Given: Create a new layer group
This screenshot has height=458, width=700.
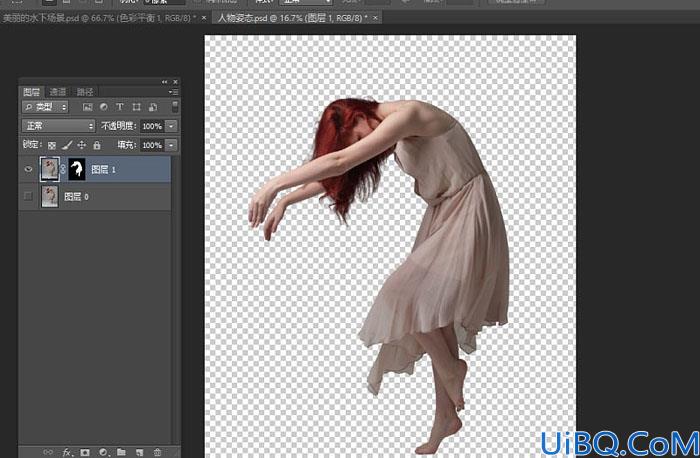Looking at the screenshot, I should [121, 452].
